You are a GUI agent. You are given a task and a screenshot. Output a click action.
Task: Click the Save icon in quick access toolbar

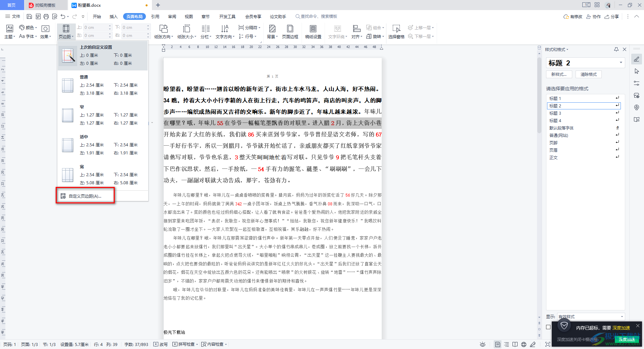[x=29, y=16]
